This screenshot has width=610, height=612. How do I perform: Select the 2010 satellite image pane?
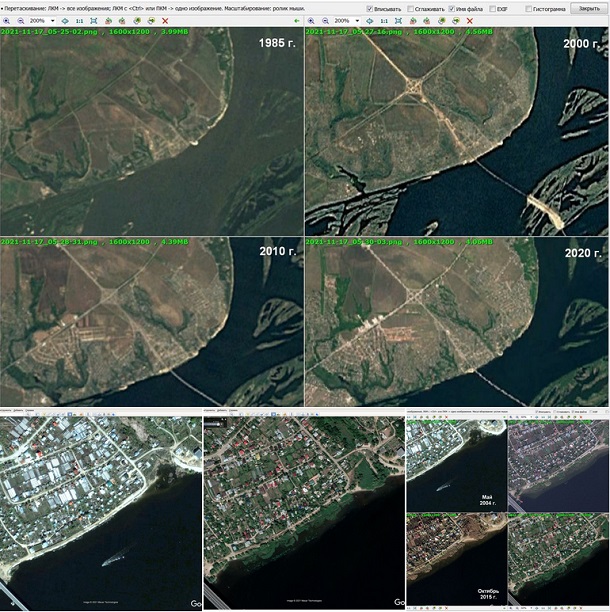152,322
